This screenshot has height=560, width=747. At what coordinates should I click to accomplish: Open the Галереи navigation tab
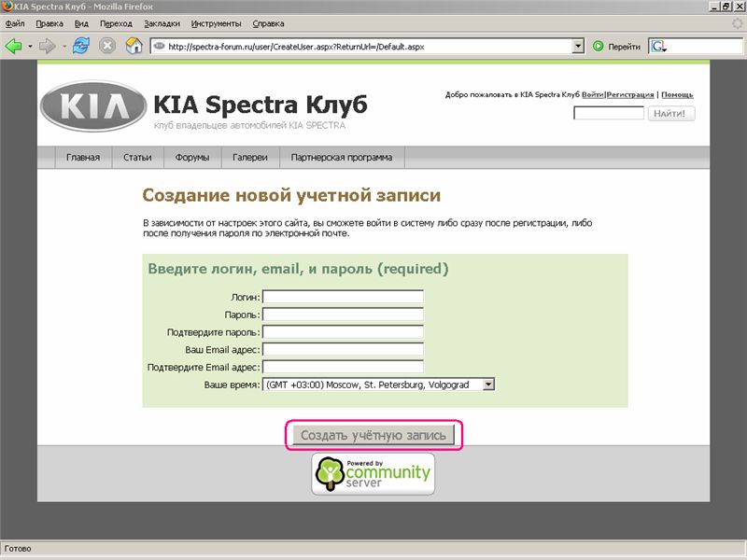pyautogui.click(x=250, y=158)
